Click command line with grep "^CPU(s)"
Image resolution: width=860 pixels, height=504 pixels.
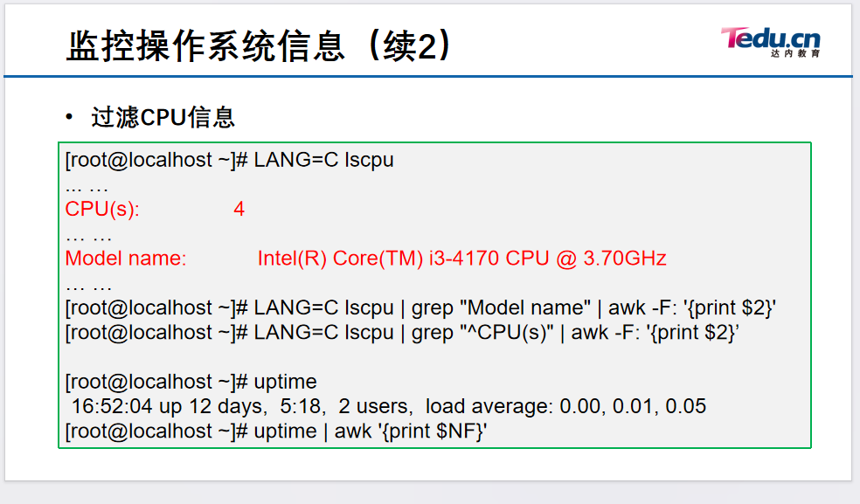[402, 332]
